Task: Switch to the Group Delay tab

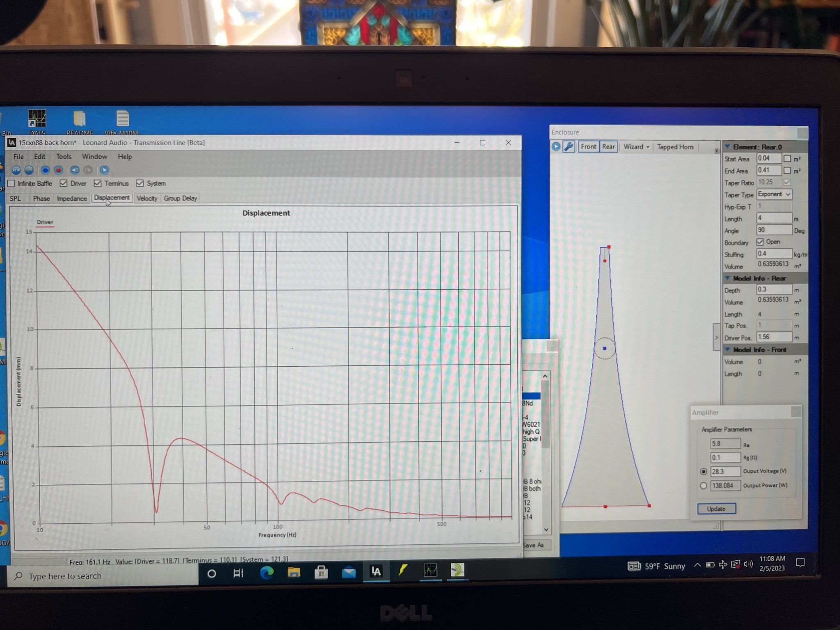Action: click(x=180, y=198)
